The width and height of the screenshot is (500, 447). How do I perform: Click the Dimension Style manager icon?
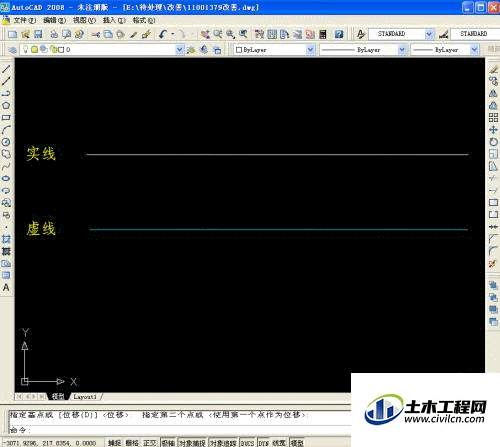tap(443, 34)
